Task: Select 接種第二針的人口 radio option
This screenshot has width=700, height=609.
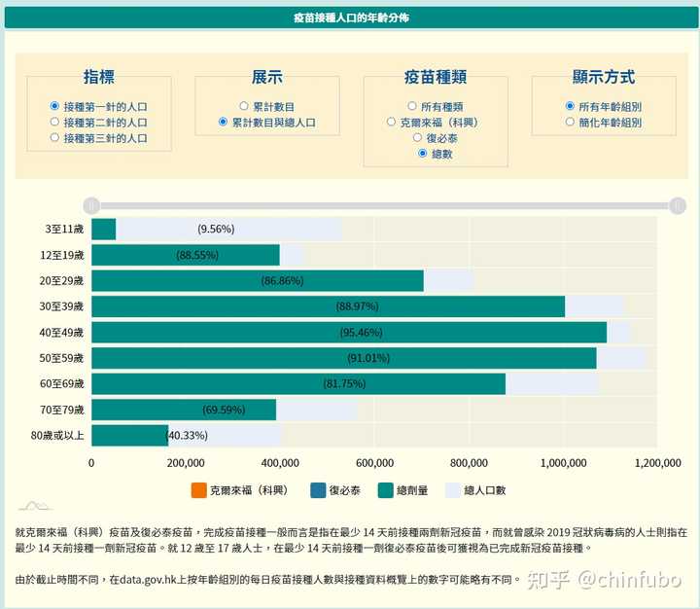Action: 55,122
